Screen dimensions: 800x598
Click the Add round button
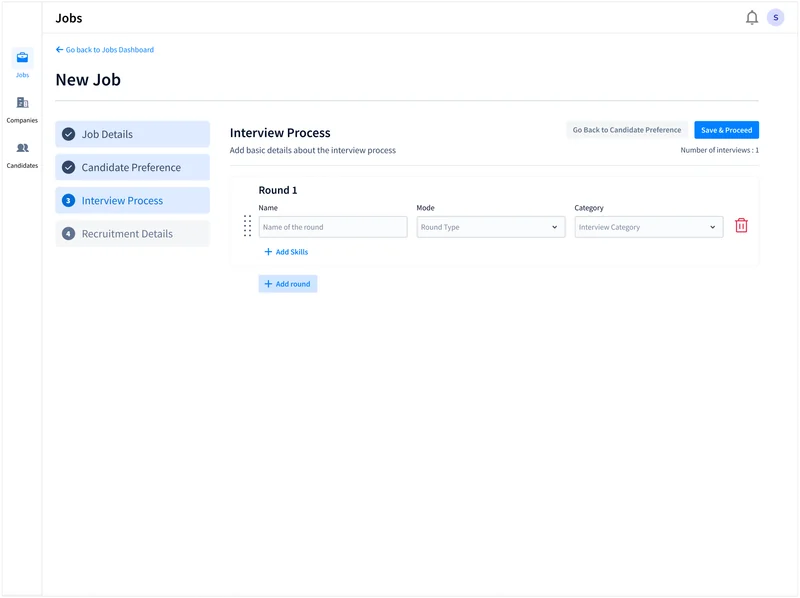tap(288, 284)
